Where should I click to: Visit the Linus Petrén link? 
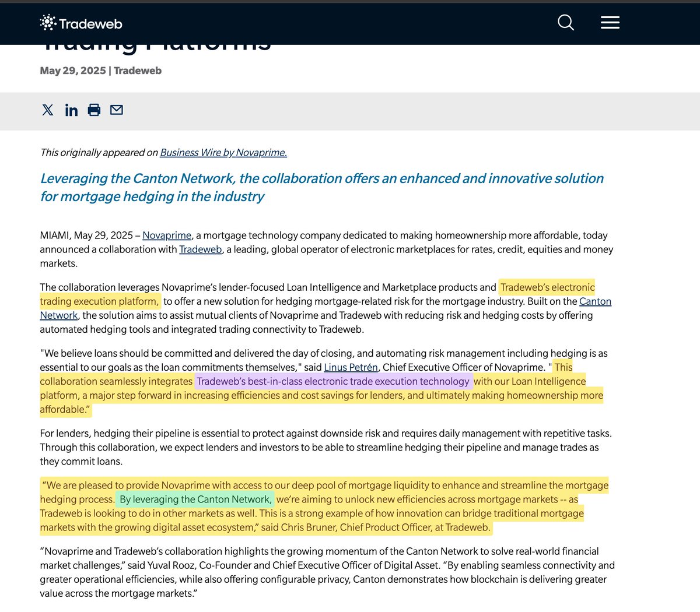coord(351,367)
